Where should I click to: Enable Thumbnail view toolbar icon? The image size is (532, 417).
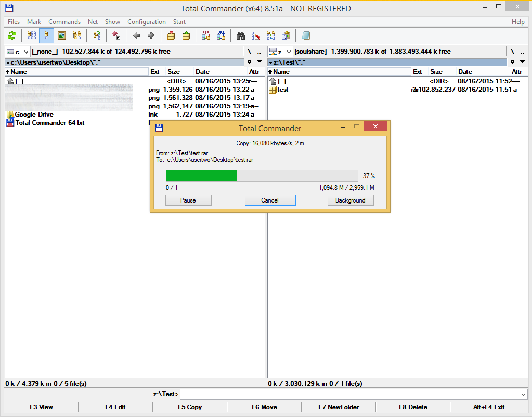tap(62, 35)
